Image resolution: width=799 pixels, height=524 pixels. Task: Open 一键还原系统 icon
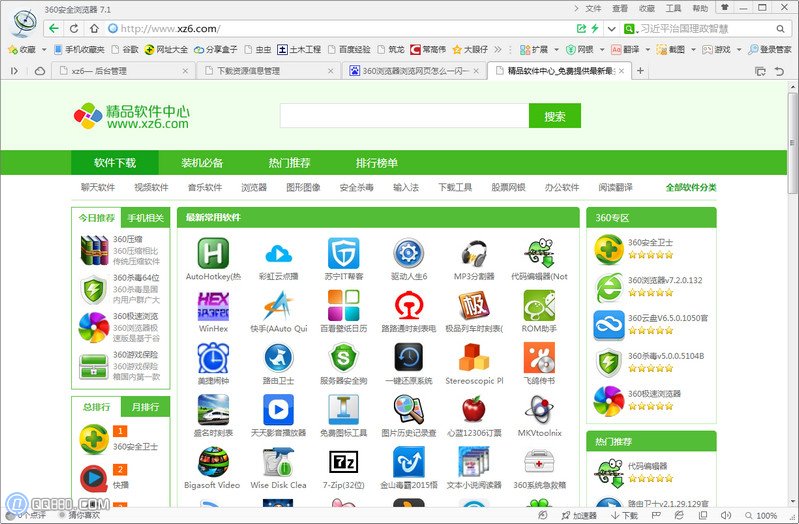(x=409, y=358)
